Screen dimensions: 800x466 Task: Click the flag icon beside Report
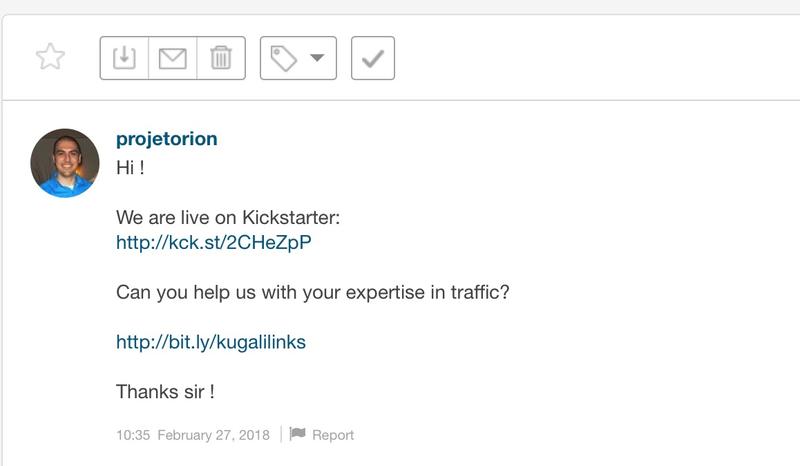tap(298, 435)
